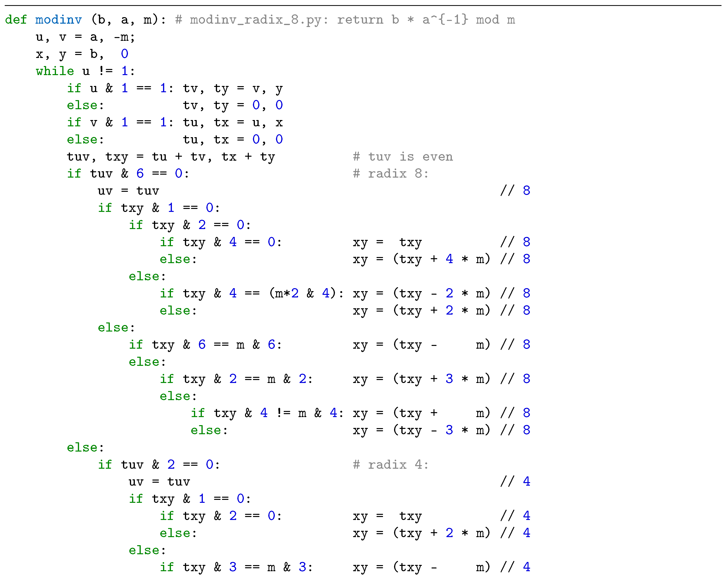This screenshot has height=585, width=728.
Task: Click the condition 'if txy & 4 == (m*2 & 4):'
Action: 252,294
